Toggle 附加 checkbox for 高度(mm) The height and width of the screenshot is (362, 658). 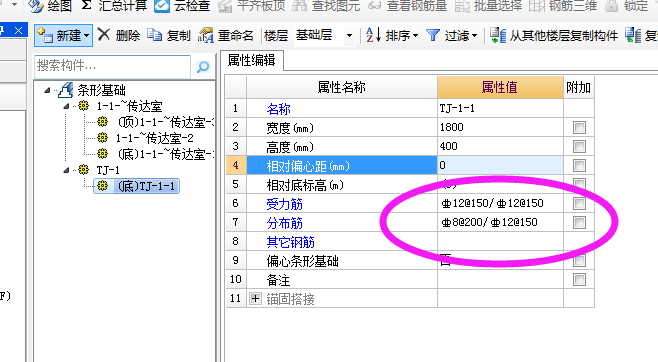point(579,146)
